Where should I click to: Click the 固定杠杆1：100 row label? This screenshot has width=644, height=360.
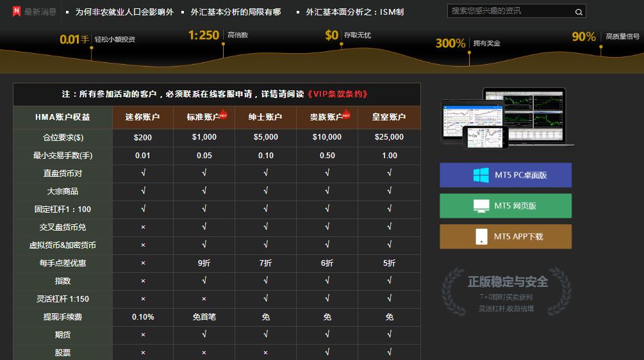click(x=63, y=209)
